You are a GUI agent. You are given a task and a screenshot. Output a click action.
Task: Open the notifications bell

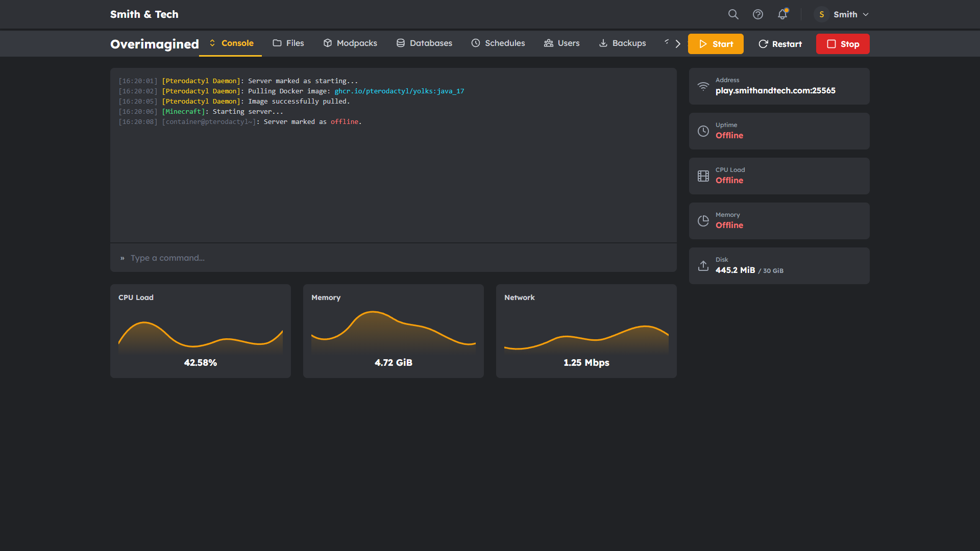782,14
